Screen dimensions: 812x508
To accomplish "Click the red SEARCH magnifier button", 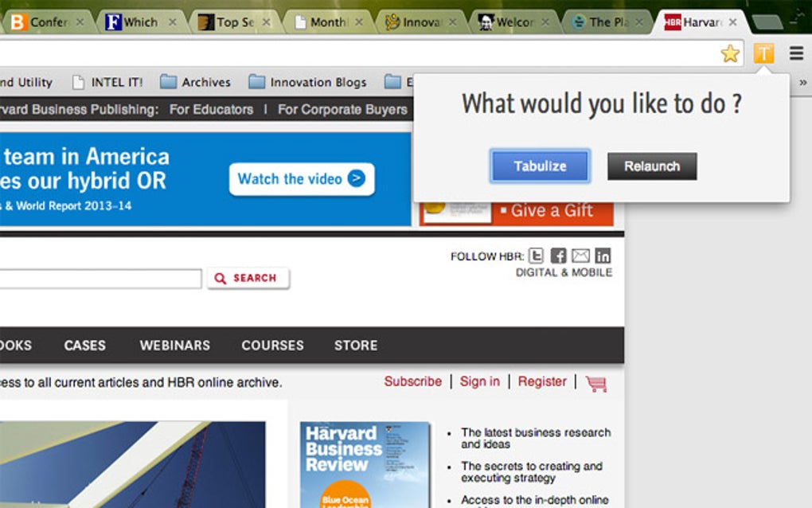I will [x=246, y=278].
